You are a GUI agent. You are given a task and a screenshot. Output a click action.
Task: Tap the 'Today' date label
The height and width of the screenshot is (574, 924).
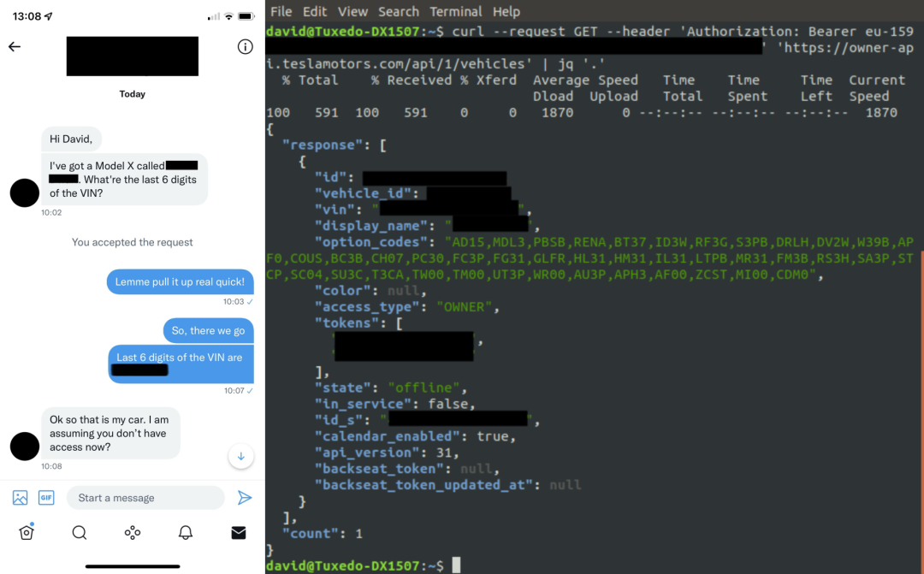click(132, 94)
